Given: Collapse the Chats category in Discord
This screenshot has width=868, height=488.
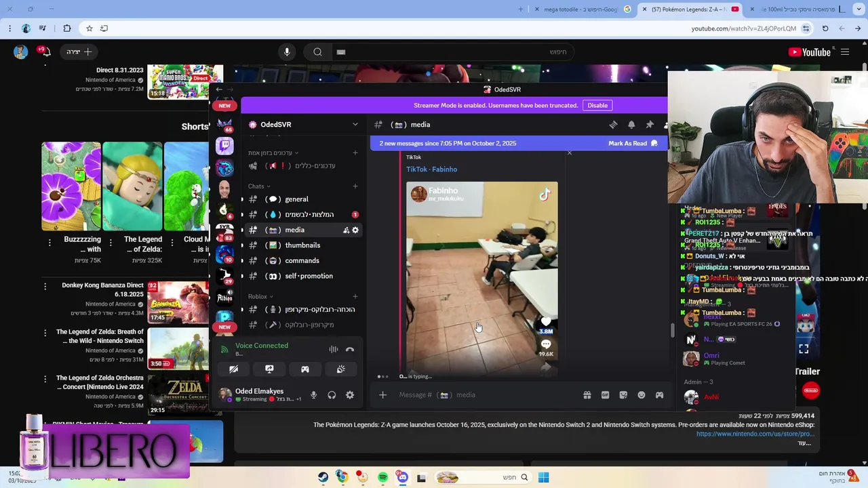Looking at the screenshot, I should (259, 186).
